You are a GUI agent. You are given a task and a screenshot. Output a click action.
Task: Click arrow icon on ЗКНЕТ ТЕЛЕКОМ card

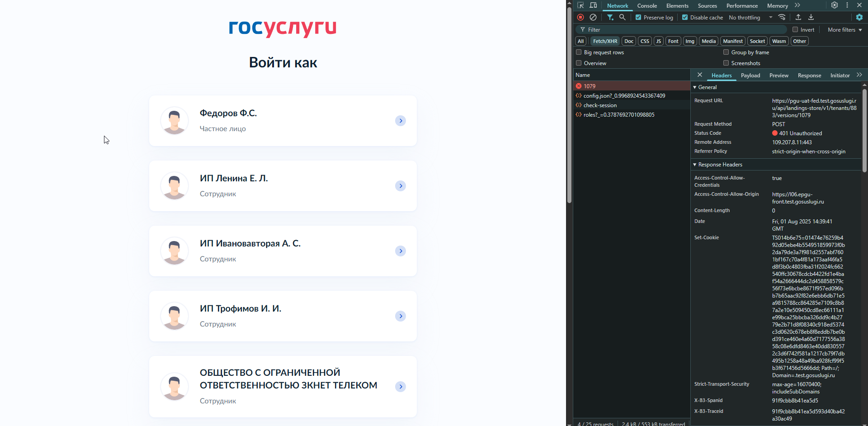[x=401, y=387]
